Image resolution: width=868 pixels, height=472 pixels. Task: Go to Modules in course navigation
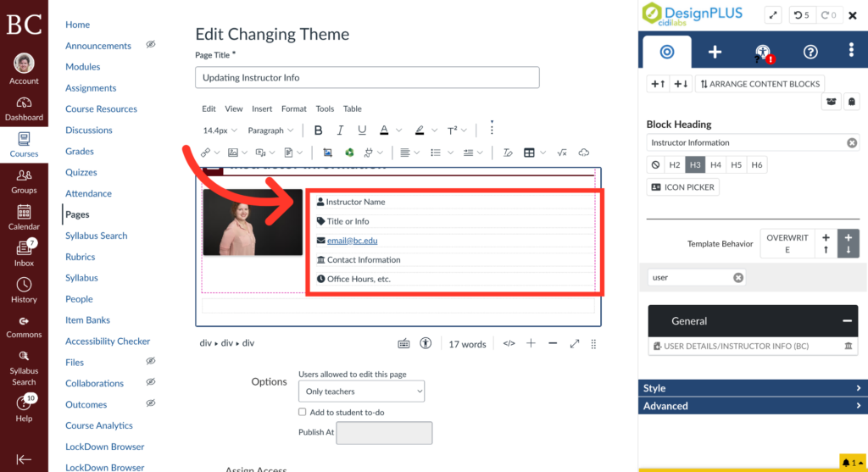click(82, 66)
